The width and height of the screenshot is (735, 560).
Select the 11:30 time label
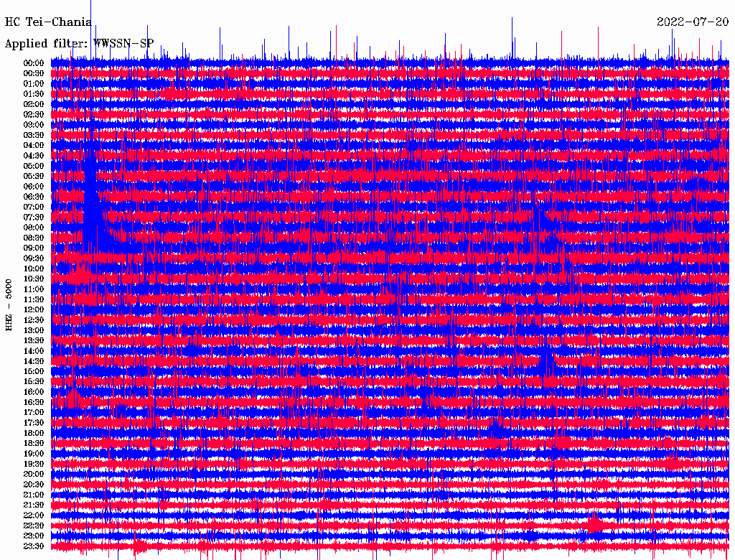tap(33, 299)
